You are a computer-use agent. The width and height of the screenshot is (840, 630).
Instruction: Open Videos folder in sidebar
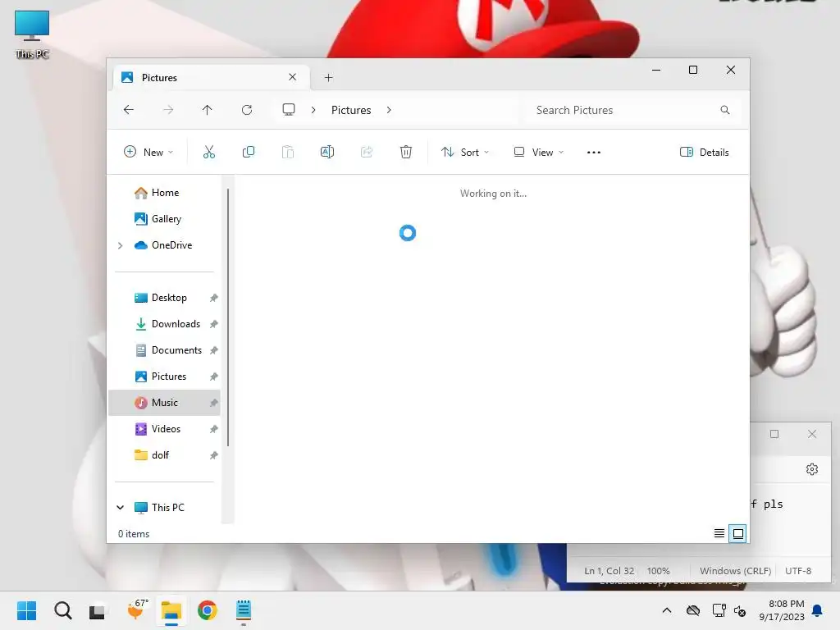pyautogui.click(x=165, y=429)
